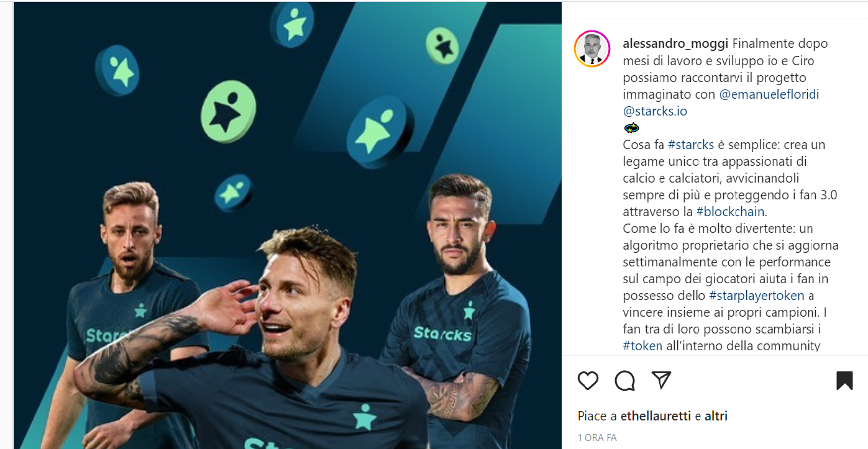
Task: Like the post with the heart icon
Action: [588, 380]
